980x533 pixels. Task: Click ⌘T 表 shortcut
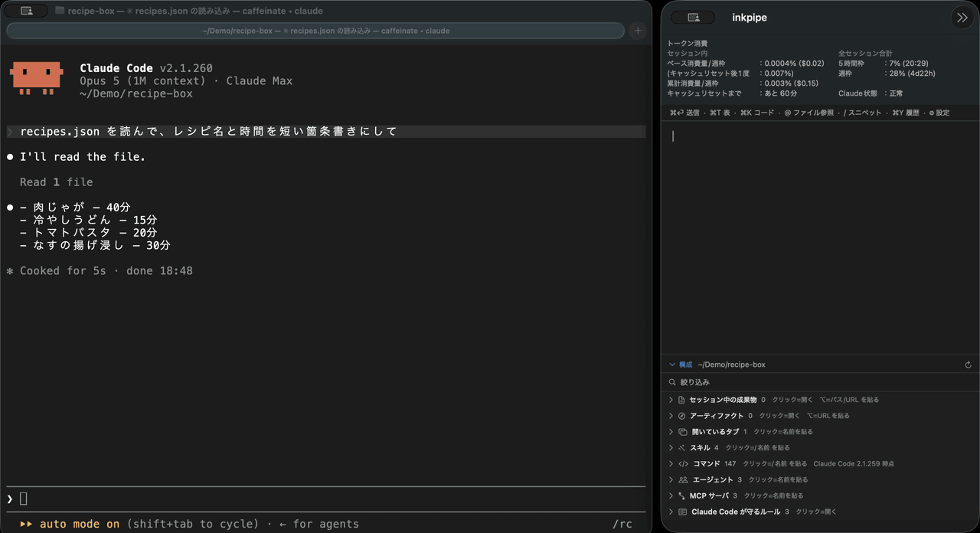click(x=720, y=113)
